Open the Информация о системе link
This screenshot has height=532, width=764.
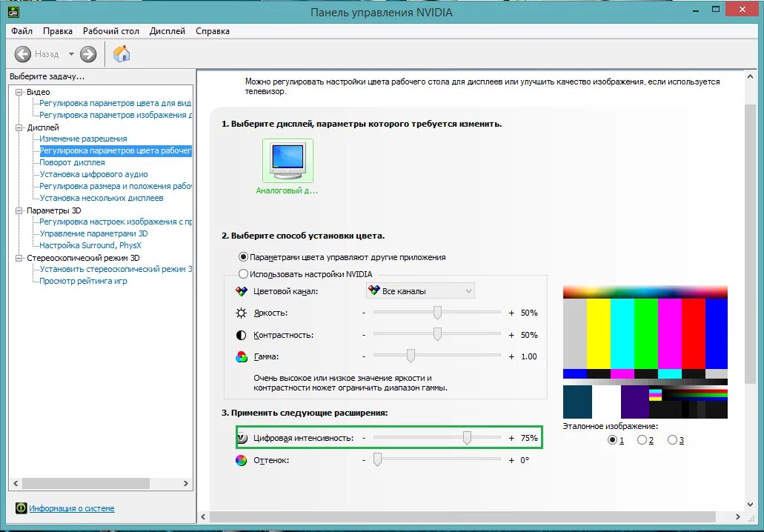(72, 508)
